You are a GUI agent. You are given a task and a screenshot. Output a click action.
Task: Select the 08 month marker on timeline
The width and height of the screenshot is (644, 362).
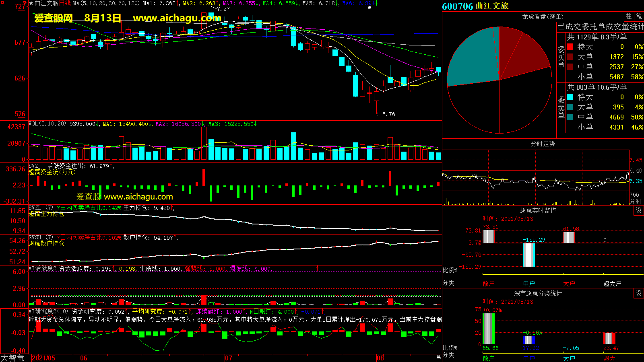380,358
